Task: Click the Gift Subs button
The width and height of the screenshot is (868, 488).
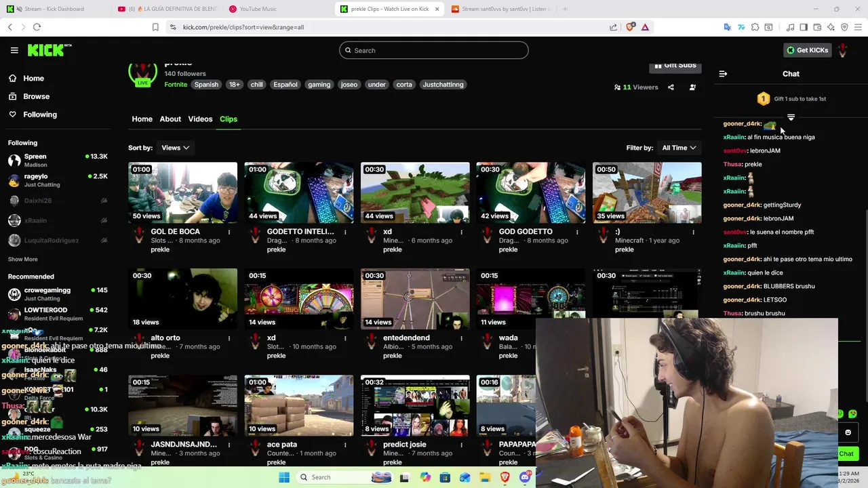Action: 675,66
